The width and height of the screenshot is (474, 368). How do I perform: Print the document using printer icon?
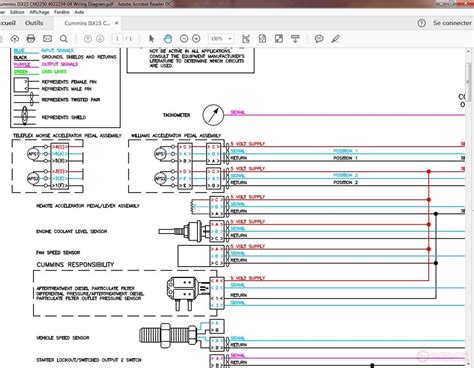coord(31,39)
